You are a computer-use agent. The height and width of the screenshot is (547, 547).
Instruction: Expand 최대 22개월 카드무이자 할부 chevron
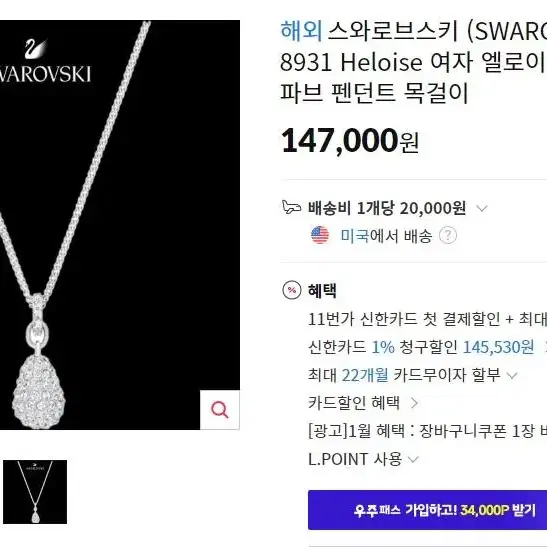[512, 376]
